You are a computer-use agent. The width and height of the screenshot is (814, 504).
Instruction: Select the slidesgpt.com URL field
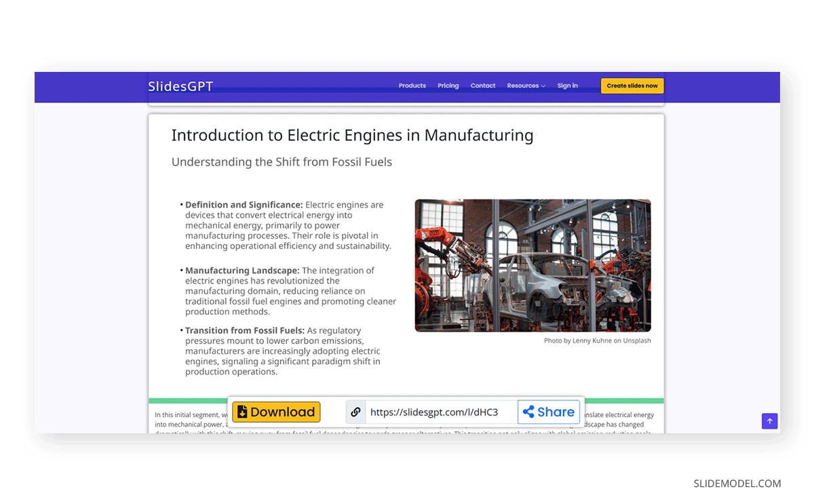(441, 412)
